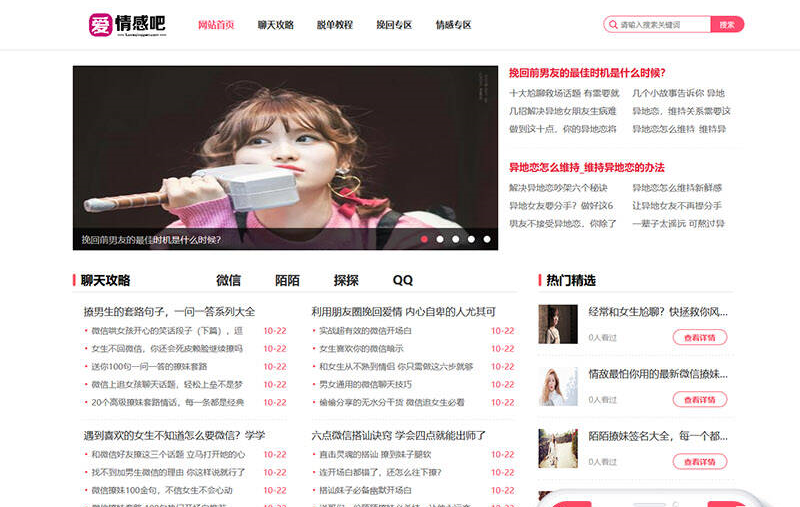Viewport: 800px width, 507px height.
Task: Select the third carousel dot
Action: [x=456, y=239]
